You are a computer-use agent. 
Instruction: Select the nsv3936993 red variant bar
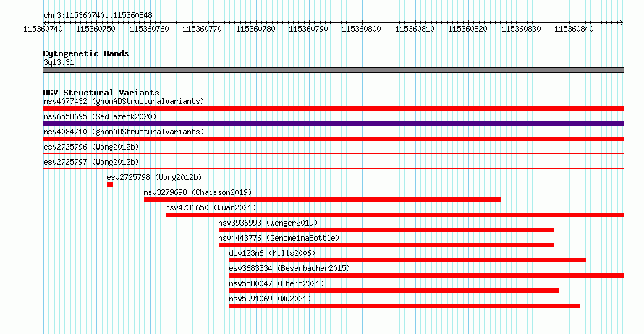pos(386,230)
